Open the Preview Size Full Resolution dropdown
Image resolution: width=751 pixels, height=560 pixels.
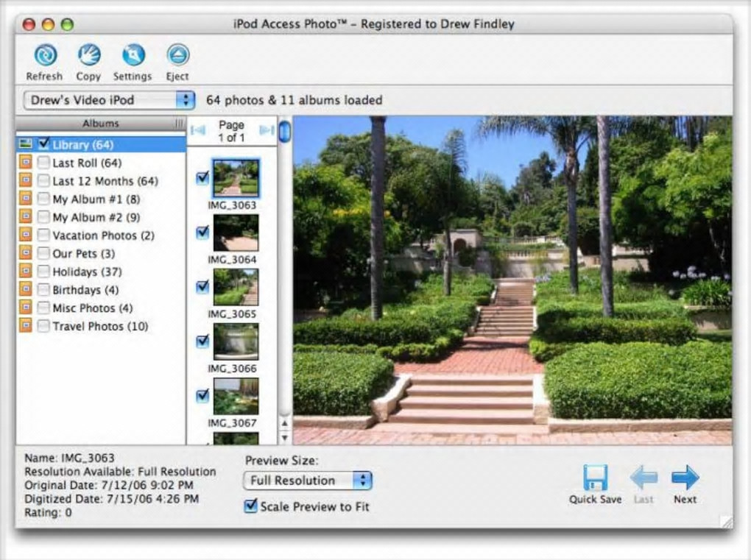308,481
